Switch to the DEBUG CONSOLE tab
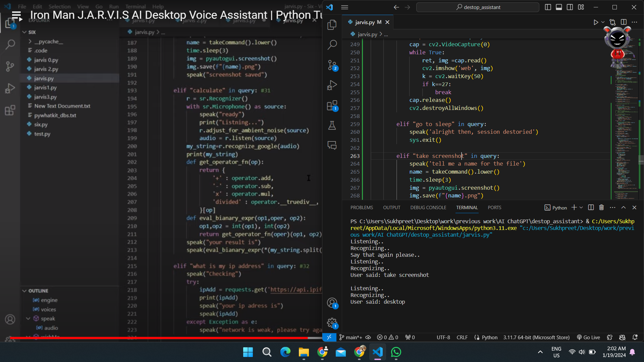The width and height of the screenshot is (644, 362). (428, 207)
